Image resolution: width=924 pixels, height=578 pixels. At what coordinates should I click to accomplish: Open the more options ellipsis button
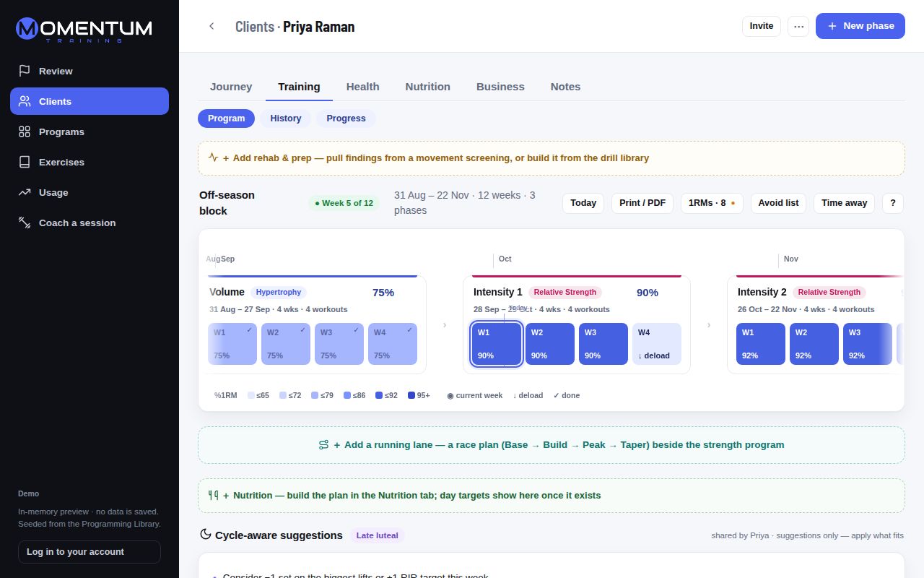(798, 26)
